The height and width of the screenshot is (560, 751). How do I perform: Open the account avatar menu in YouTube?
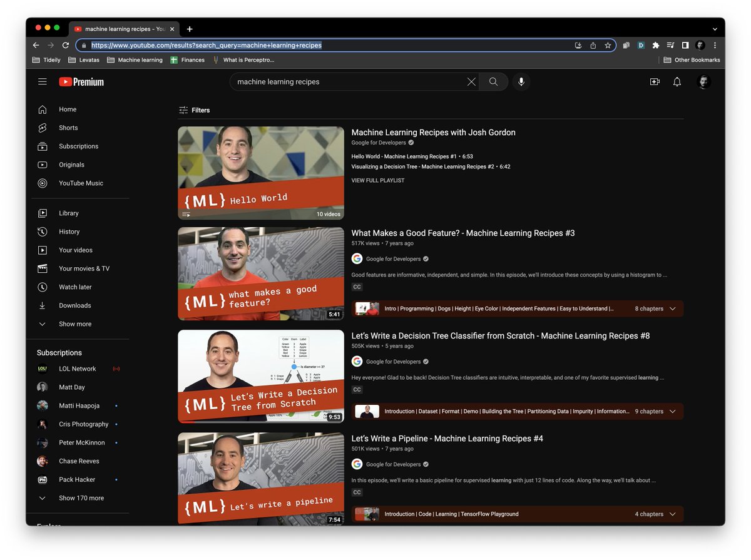[703, 82]
